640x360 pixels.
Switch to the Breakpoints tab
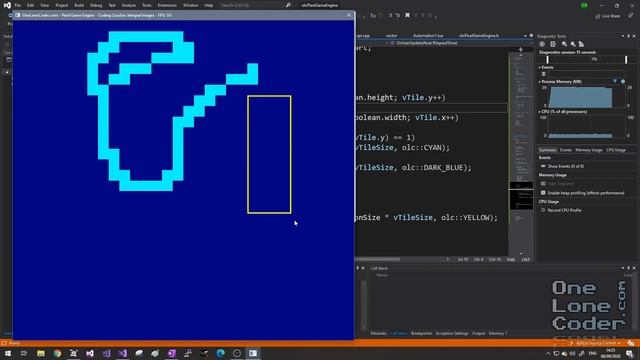tap(421, 333)
